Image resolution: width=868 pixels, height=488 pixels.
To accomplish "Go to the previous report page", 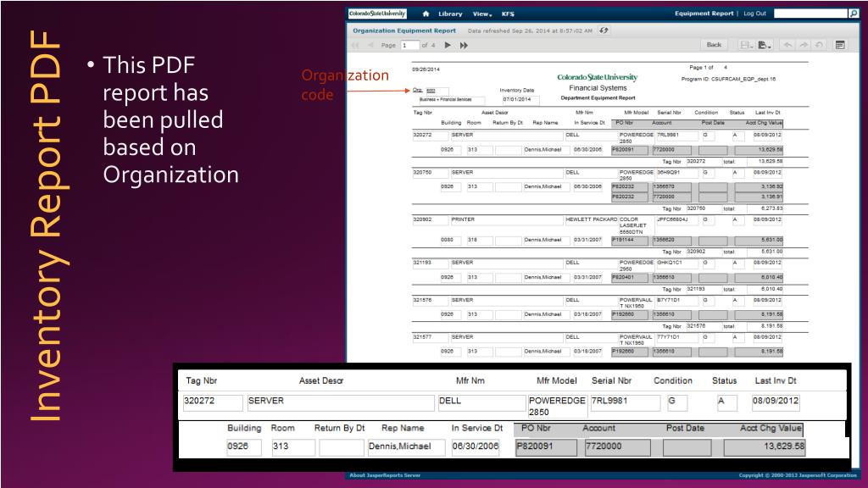I will [370, 46].
